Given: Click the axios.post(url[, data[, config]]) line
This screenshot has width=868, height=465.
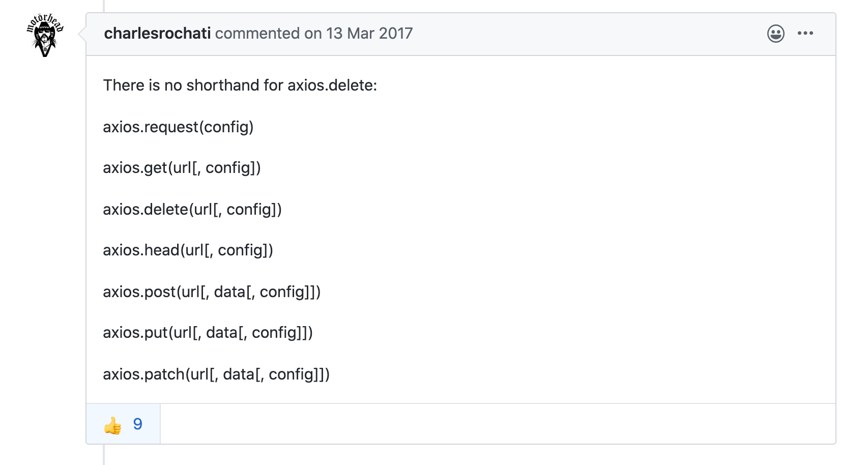Looking at the screenshot, I should [212, 292].
